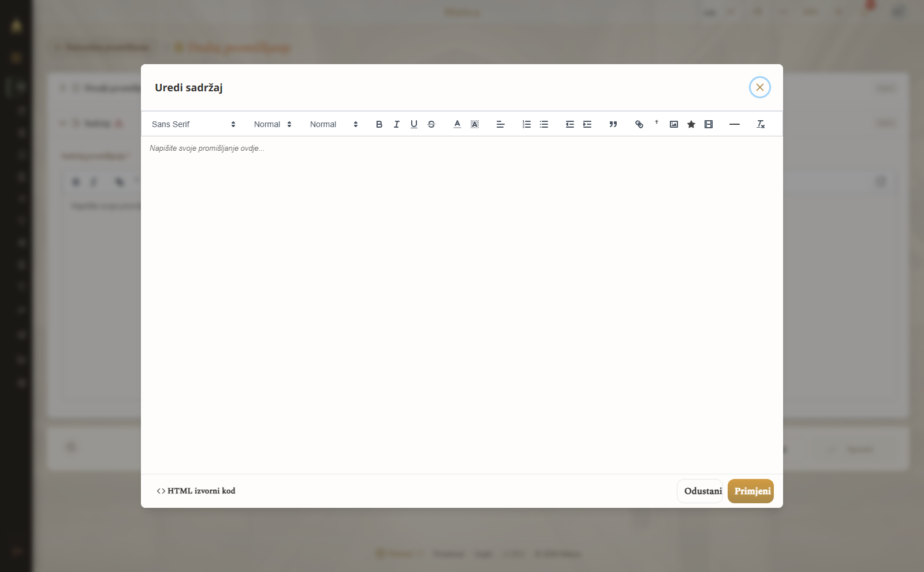Insert a hyperlink with the link icon
The image size is (924, 572).
coord(639,124)
